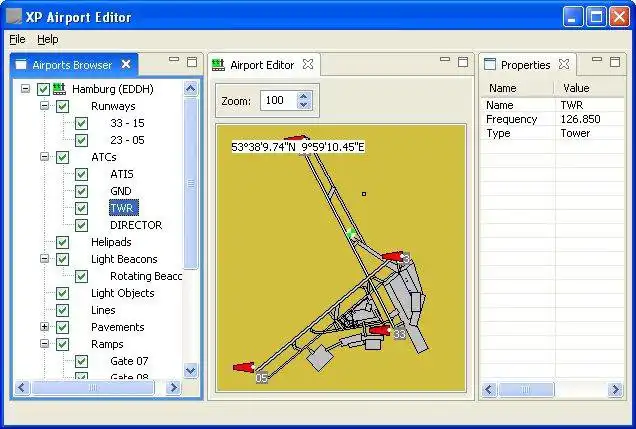Click the Airports Browser tab icon
Image resolution: width=636 pixels, height=429 pixels.
tap(21, 65)
